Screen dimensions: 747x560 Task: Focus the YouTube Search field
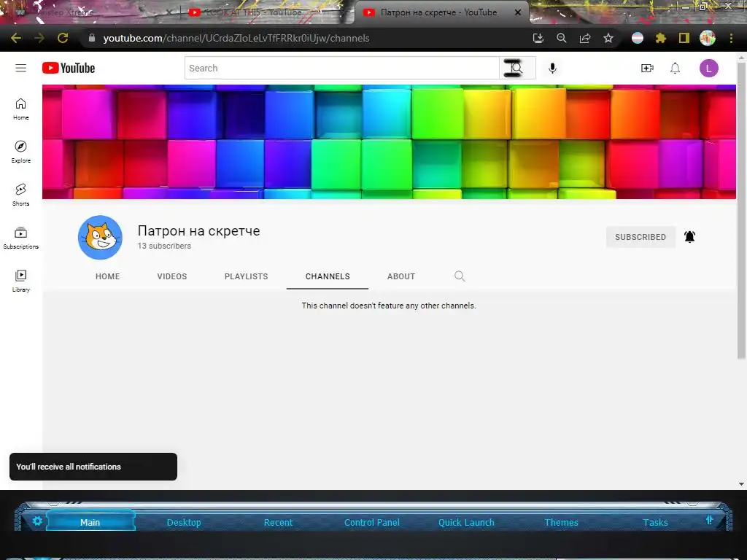pos(341,68)
